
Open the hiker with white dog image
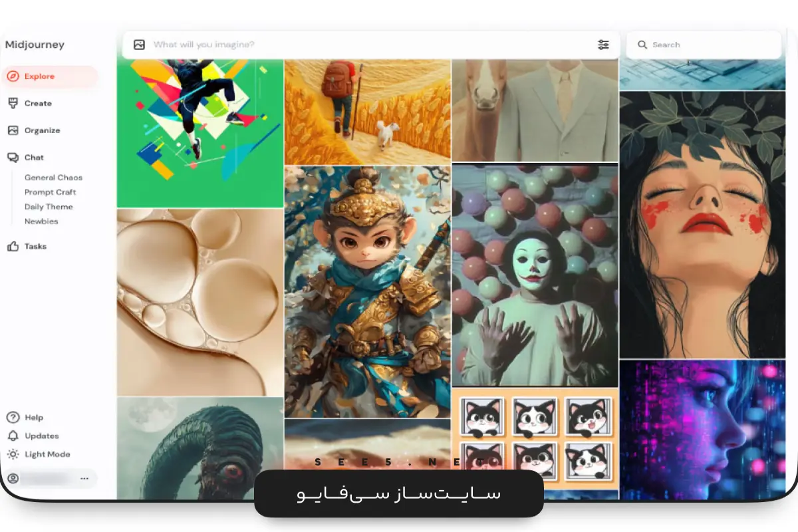click(x=368, y=112)
